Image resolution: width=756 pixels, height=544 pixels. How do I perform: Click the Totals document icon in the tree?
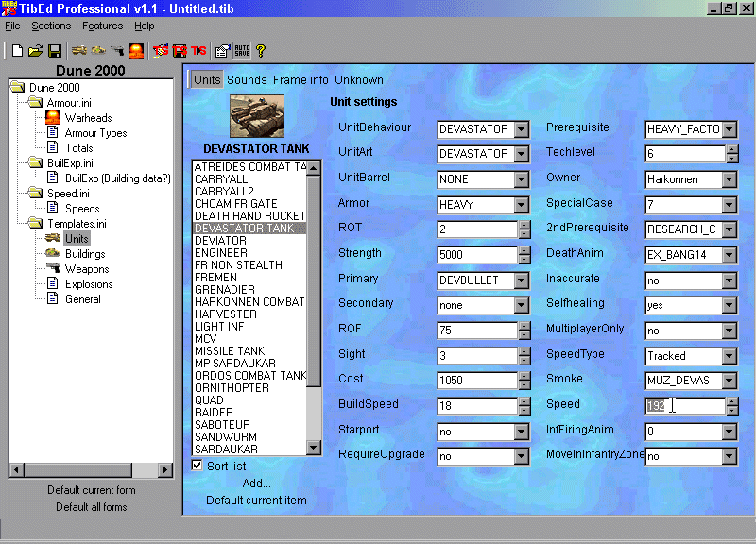click(x=53, y=147)
